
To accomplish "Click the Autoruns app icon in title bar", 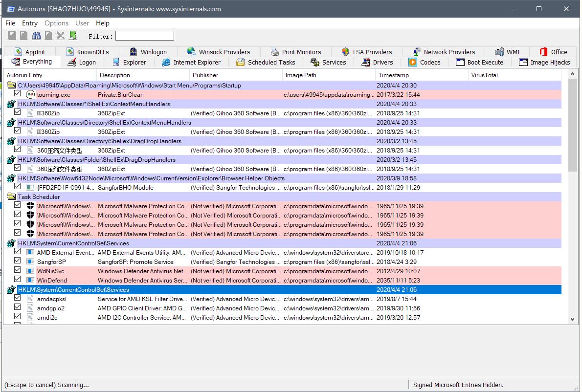I will 11,9.
